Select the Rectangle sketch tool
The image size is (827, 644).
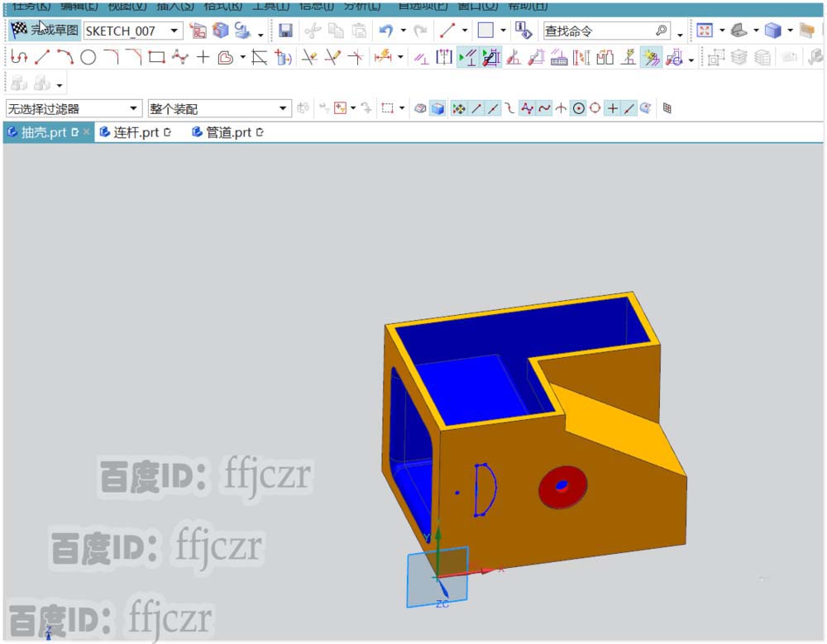point(156,57)
